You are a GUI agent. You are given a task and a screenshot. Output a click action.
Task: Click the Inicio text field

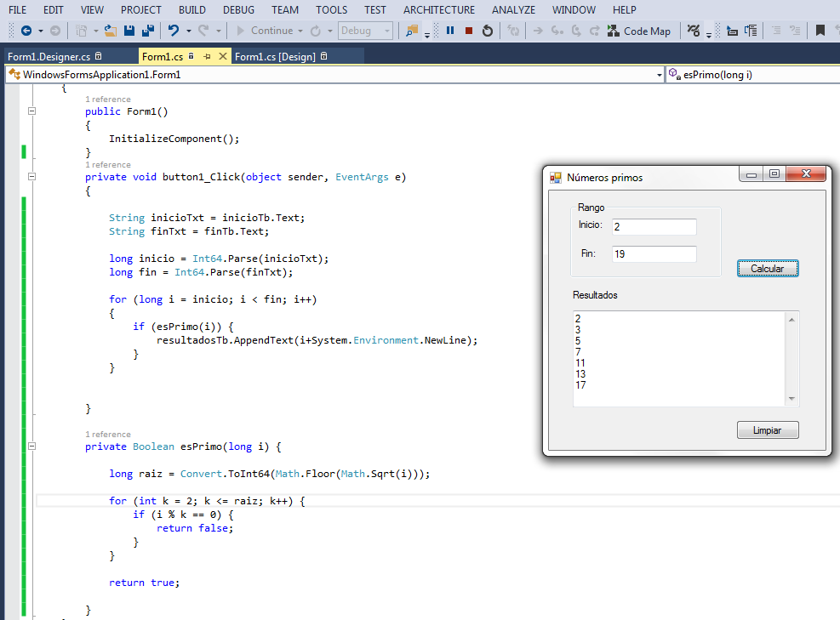point(654,227)
